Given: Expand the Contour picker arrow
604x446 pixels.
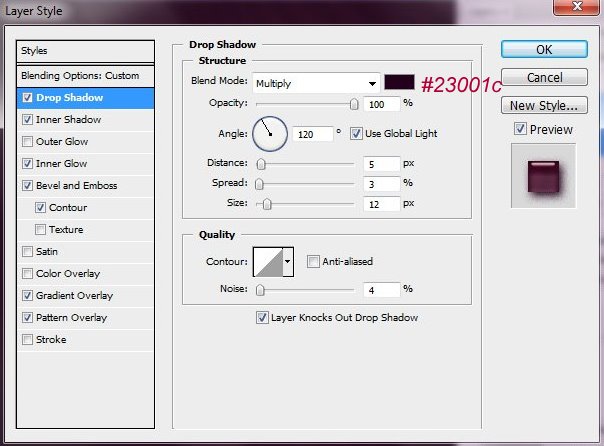Looking at the screenshot, I should [289, 262].
